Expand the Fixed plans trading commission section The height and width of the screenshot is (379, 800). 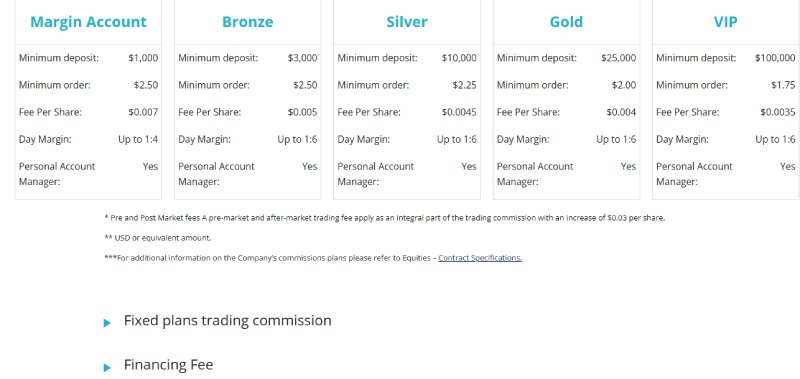click(228, 320)
